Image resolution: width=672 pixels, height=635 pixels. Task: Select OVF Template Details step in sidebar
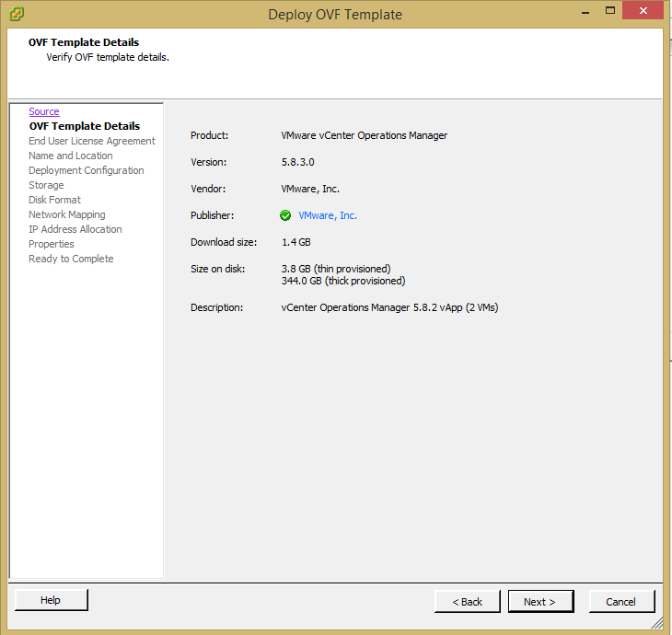click(x=85, y=126)
